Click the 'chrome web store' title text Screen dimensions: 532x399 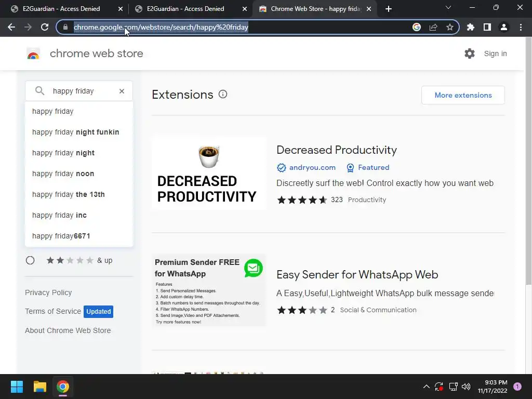[x=96, y=54]
